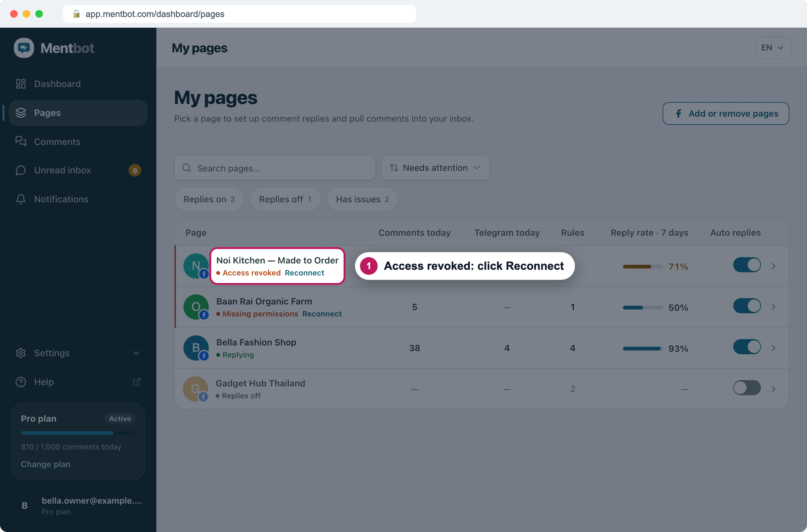
Task: Click Reconnect for Noi Kitchen
Action: [x=305, y=273]
